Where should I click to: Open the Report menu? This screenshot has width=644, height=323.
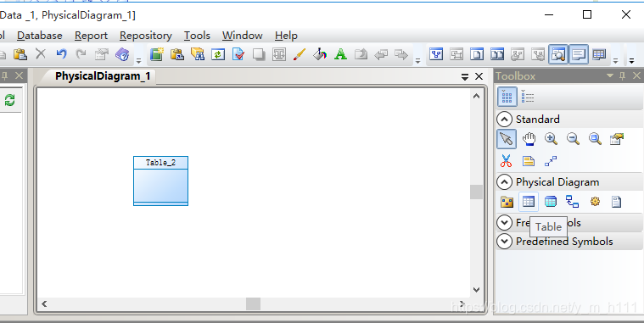91,36
